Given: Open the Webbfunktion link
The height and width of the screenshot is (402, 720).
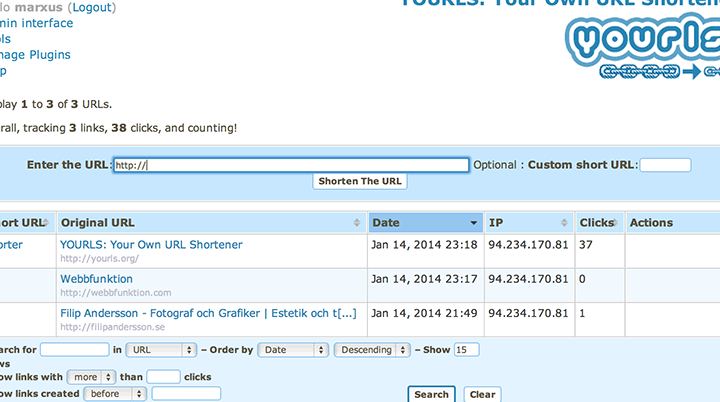Looking at the screenshot, I should [96, 279].
